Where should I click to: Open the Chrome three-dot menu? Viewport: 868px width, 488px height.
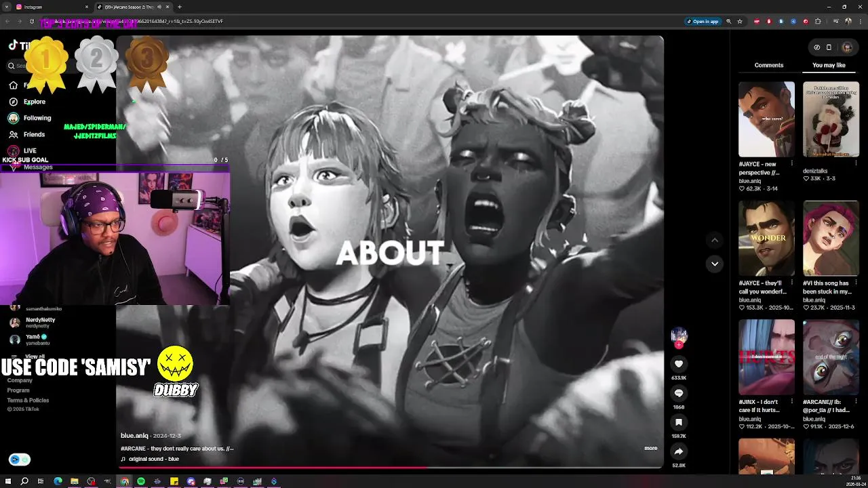pos(859,21)
